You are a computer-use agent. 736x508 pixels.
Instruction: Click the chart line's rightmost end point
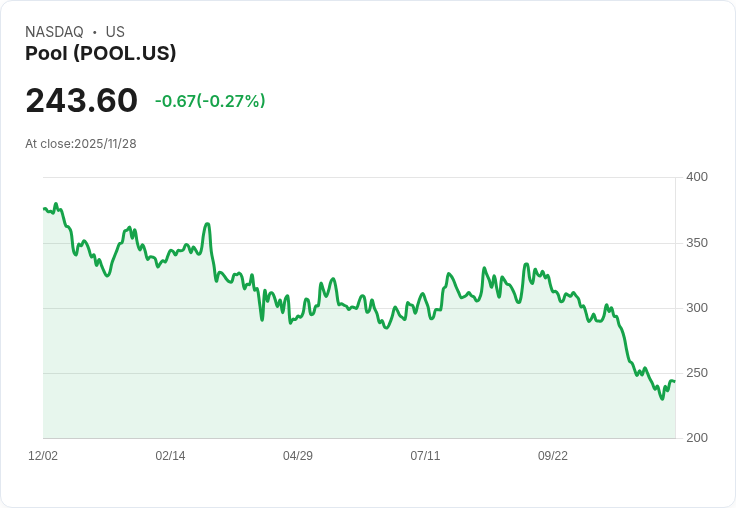(675, 381)
